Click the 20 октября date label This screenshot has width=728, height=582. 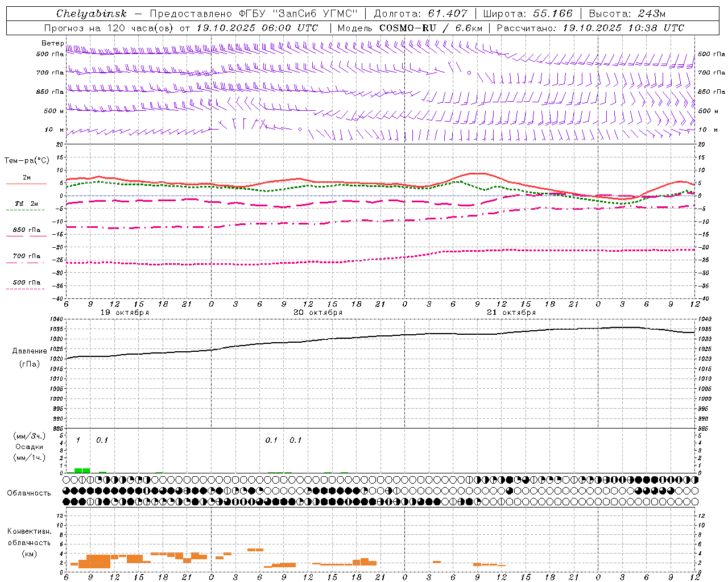click(x=318, y=313)
